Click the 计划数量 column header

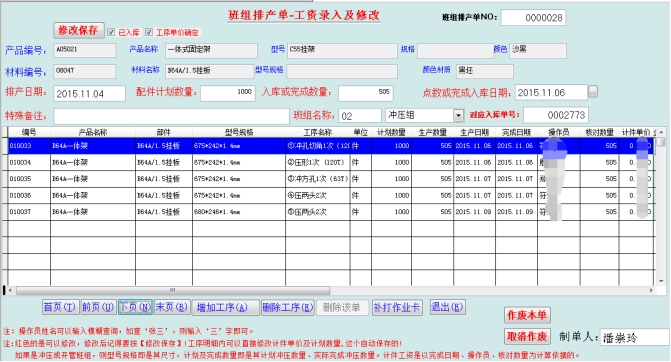(x=392, y=132)
